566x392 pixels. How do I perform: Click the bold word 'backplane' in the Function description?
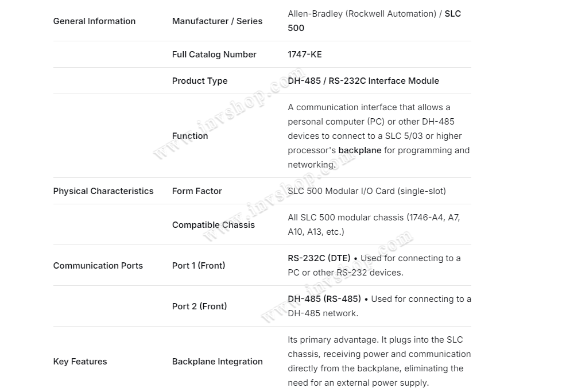pos(360,150)
